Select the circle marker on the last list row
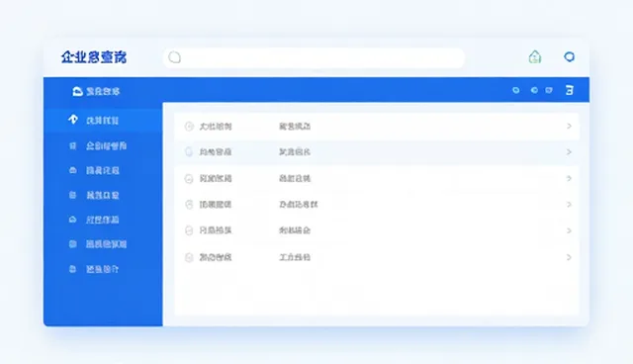Screen dimensions: 633x364 coord(189,257)
